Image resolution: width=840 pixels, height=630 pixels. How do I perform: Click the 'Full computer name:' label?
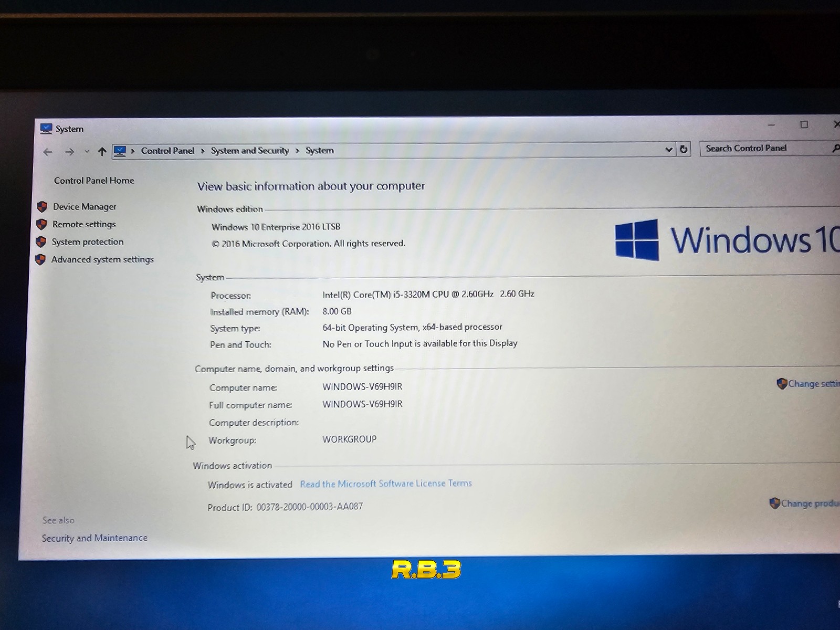point(250,405)
